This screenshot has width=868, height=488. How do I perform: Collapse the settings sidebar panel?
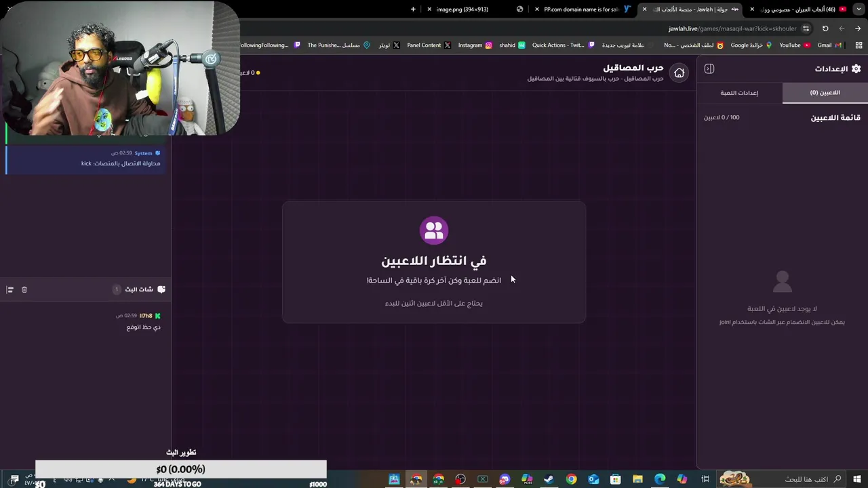(709, 68)
